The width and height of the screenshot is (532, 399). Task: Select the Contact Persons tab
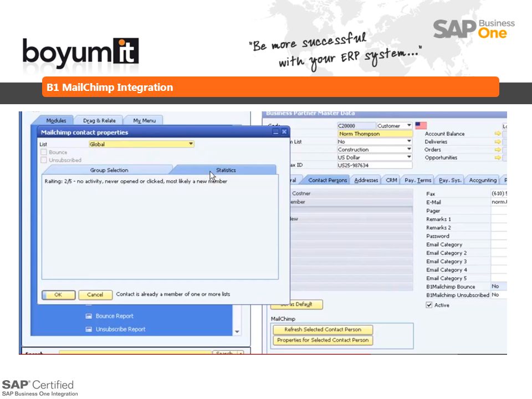(x=328, y=180)
